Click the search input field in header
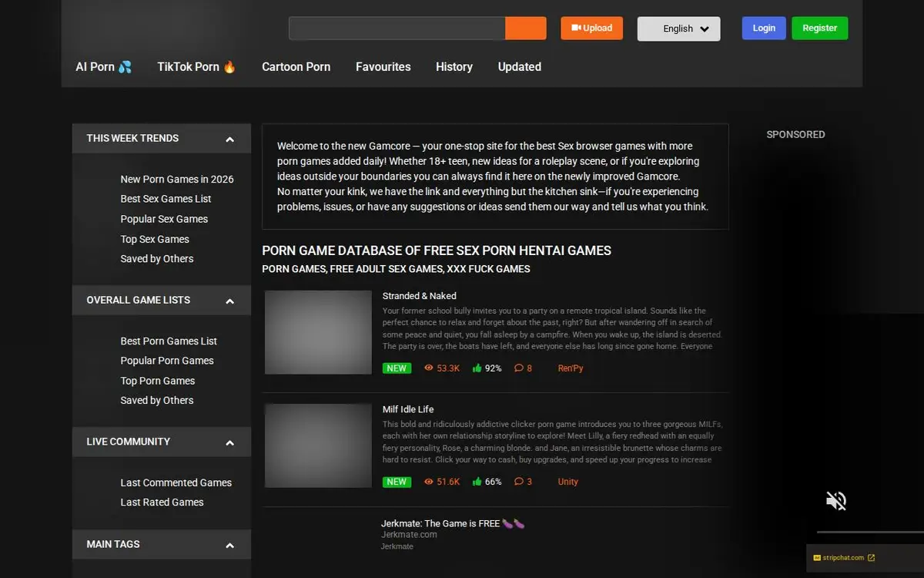This screenshot has height=578, width=924. (x=397, y=29)
